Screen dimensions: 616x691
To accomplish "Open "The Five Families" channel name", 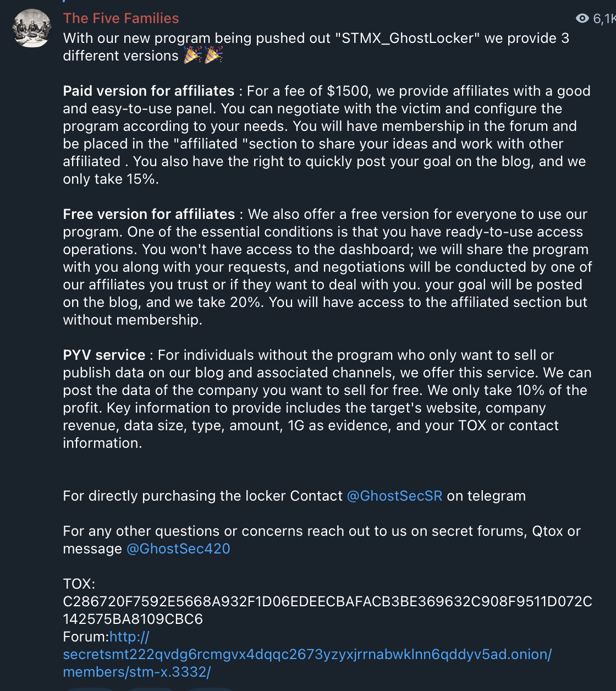I will click(x=121, y=18).
